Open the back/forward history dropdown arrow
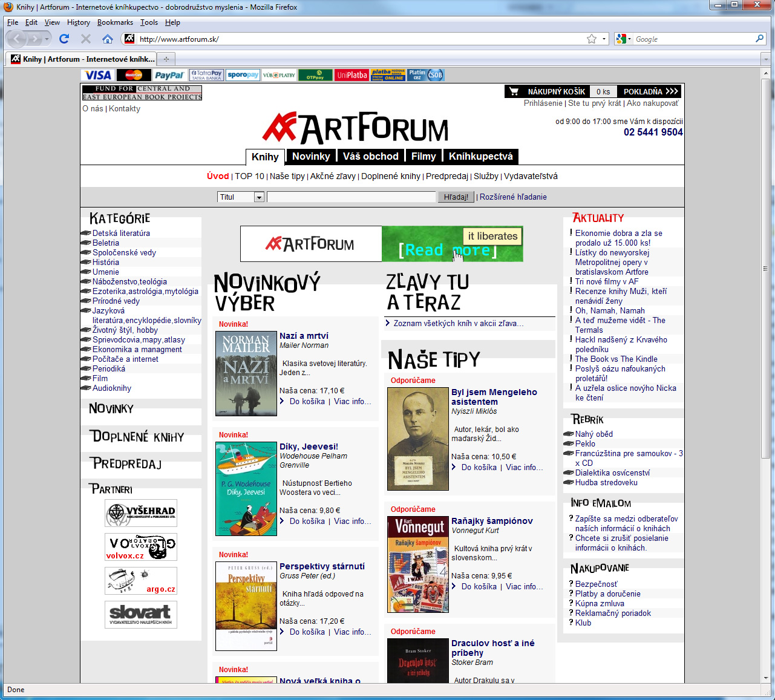The height and width of the screenshot is (700, 775). click(47, 39)
